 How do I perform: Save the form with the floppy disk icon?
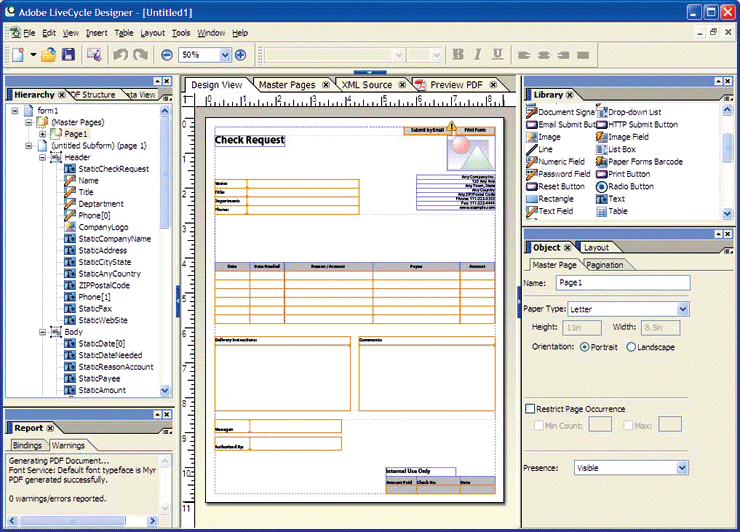pos(68,55)
